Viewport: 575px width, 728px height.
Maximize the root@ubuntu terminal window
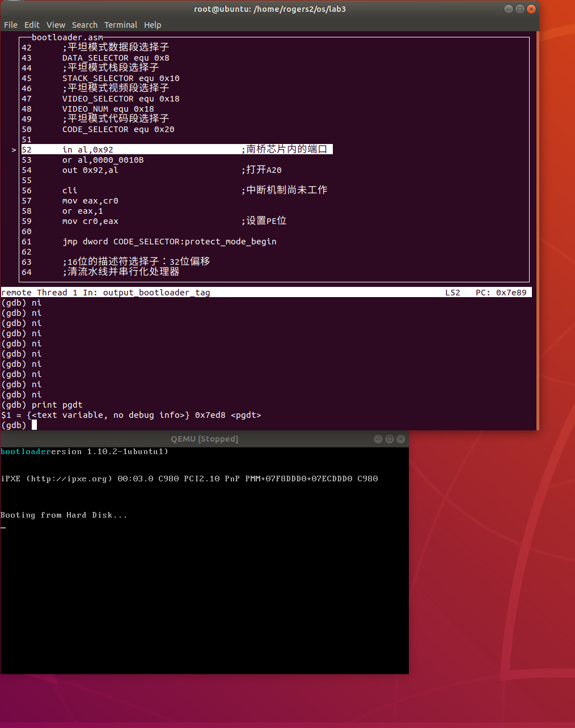click(519, 9)
